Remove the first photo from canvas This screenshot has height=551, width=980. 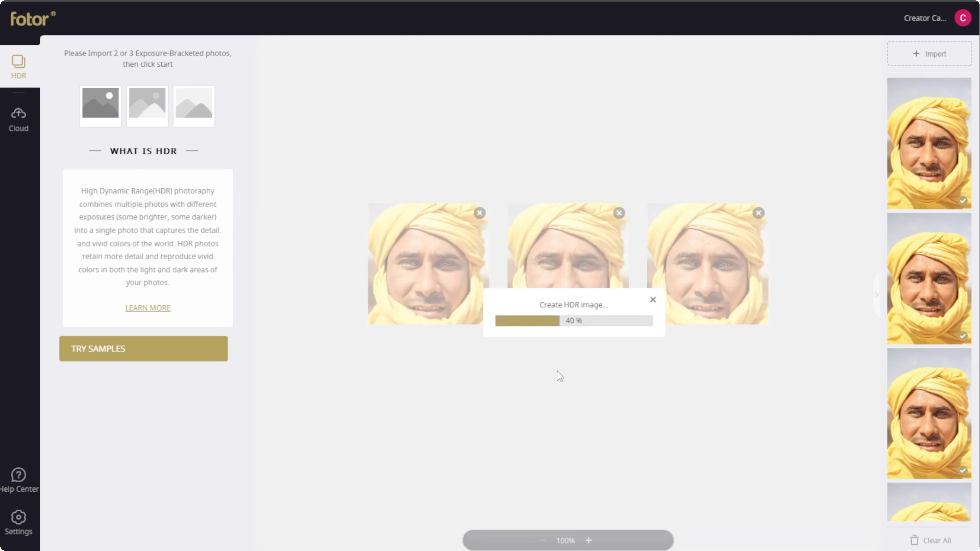click(x=479, y=213)
